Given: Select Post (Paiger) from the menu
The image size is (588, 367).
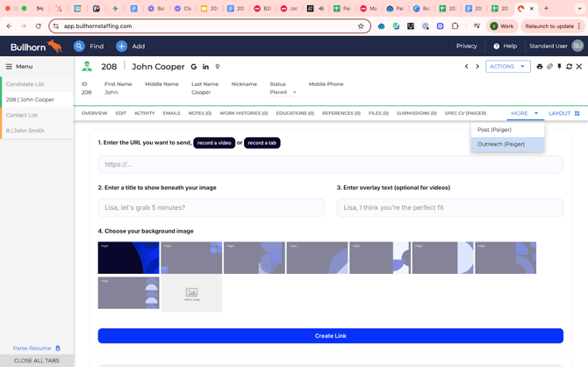Looking at the screenshot, I should tap(495, 130).
